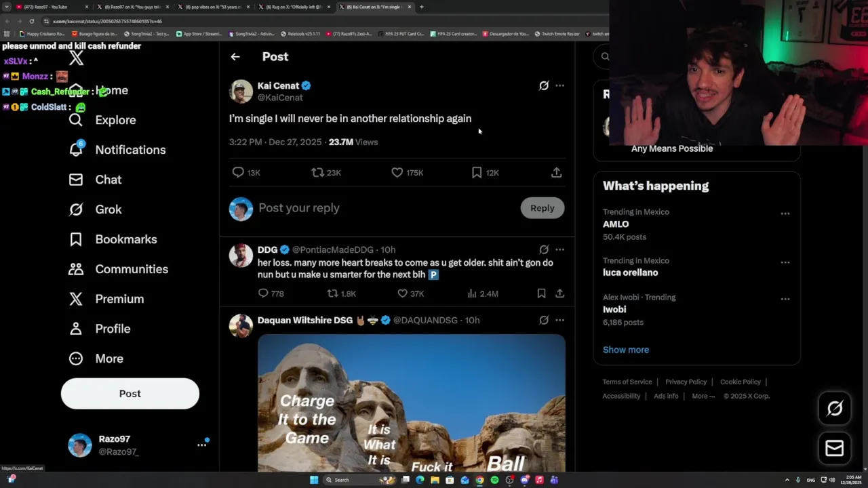Open Paletools bookmark in bookmarks bar
The width and height of the screenshot is (868, 488).
(300, 34)
